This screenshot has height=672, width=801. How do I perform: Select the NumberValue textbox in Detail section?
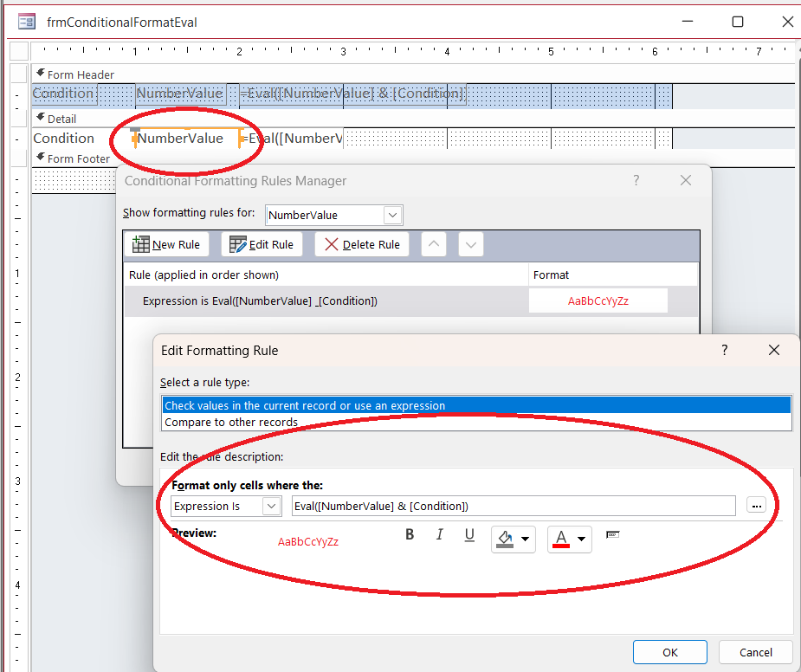[x=187, y=138]
